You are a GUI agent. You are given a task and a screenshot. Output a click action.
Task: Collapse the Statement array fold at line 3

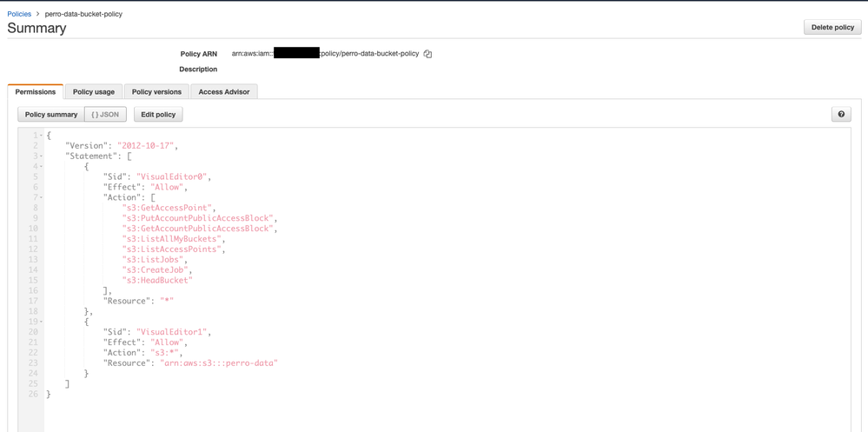click(x=42, y=156)
